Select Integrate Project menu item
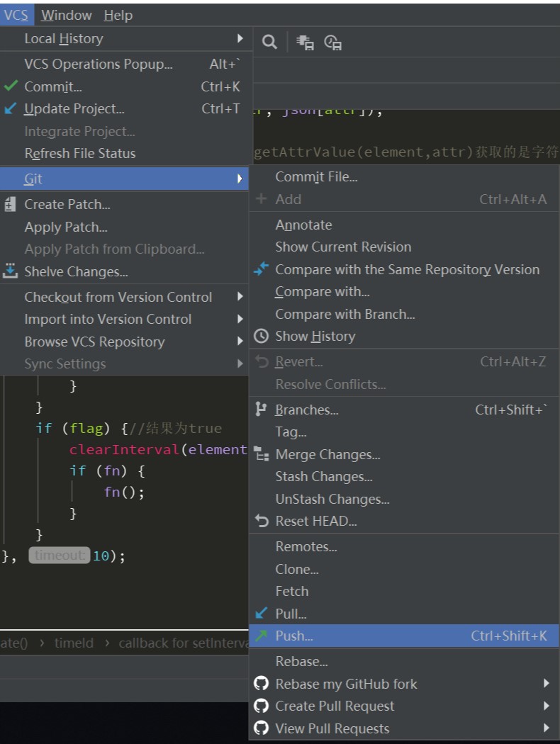Viewport: 560px width, 744px height. coord(124,131)
